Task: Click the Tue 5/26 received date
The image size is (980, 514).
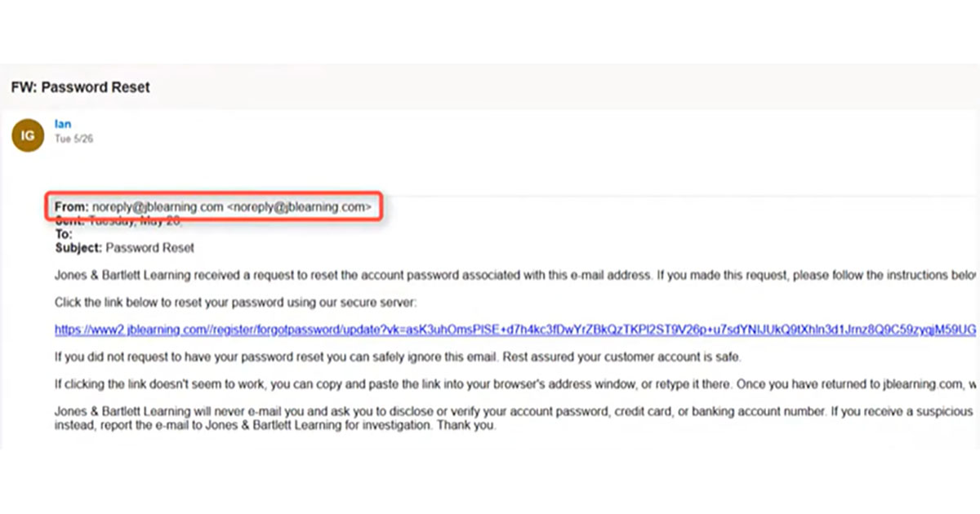Action: pos(73,139)
